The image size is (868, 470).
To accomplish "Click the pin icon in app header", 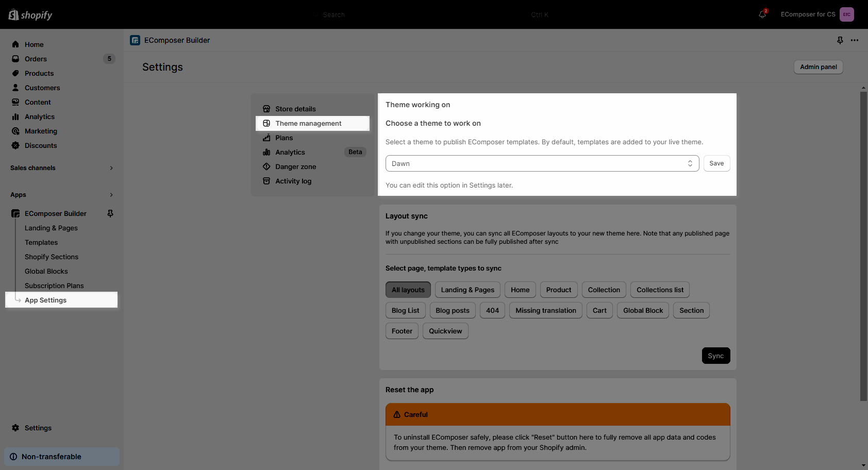I will 840,40.
